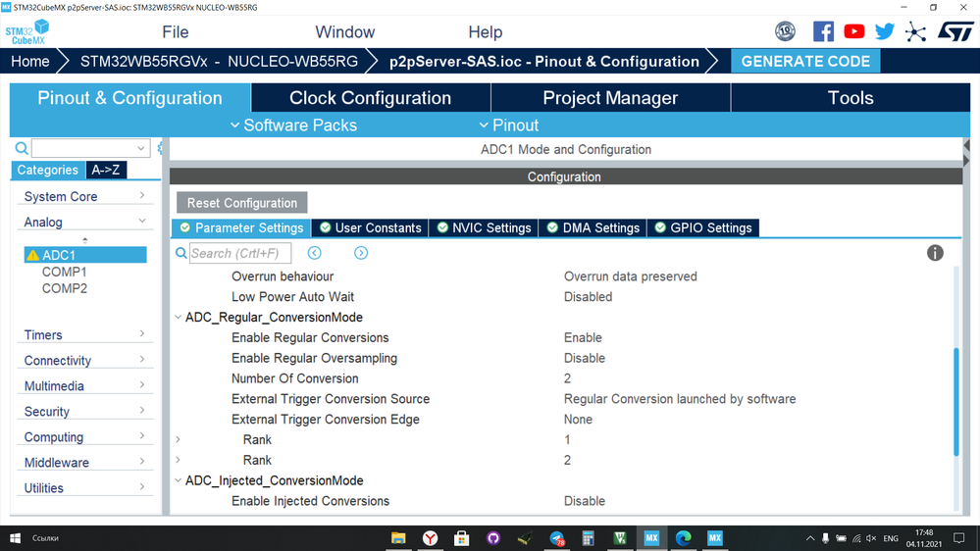Open Telegram from the taskbar

[557, 538]
